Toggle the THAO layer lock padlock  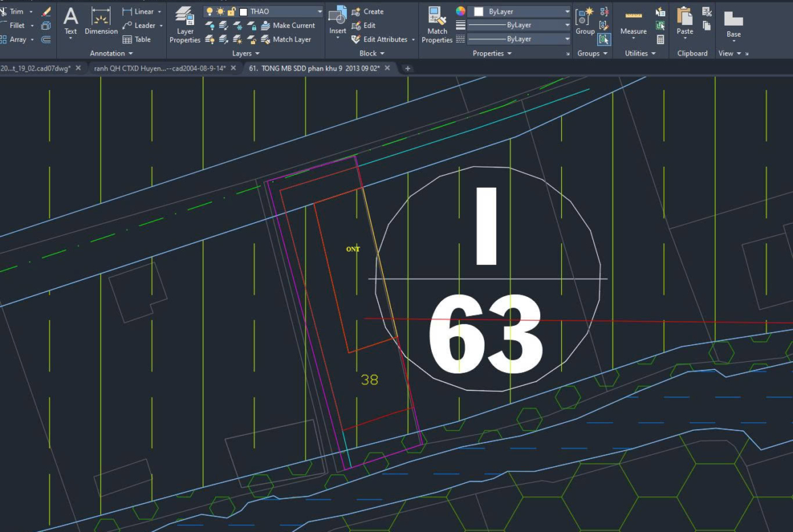coord(231,12)
